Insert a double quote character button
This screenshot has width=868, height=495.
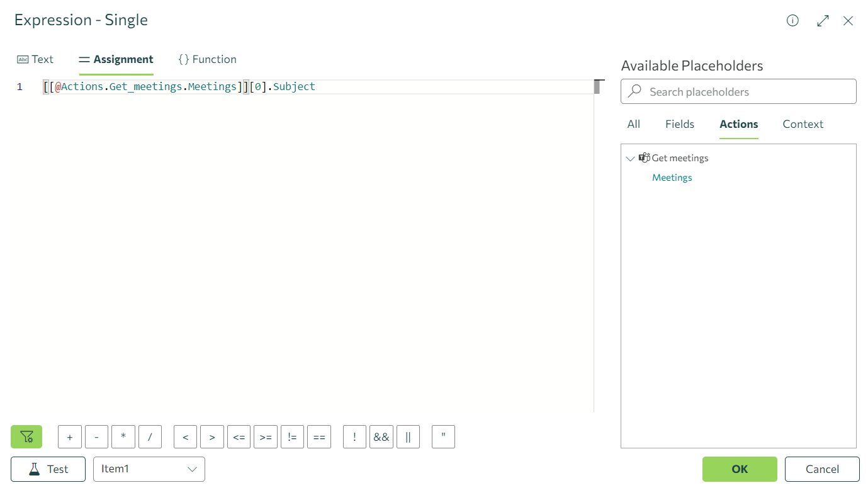444,436
